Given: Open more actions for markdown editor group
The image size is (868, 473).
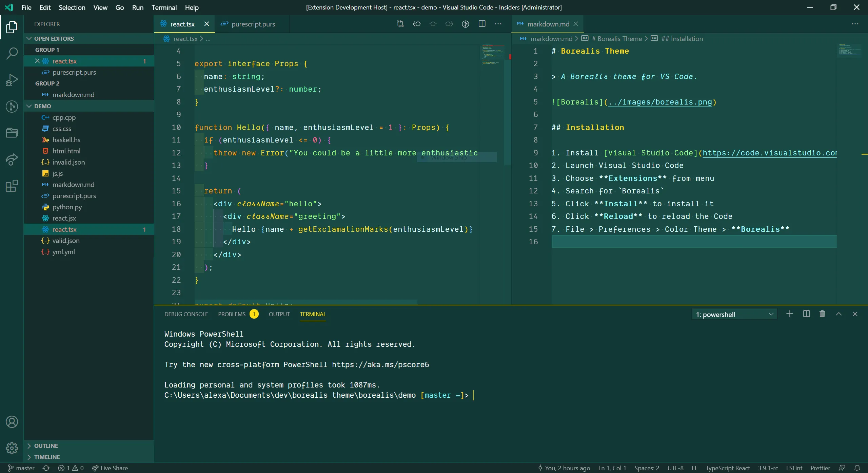Looking at the screenshot, I should click(x=855, y=24).
